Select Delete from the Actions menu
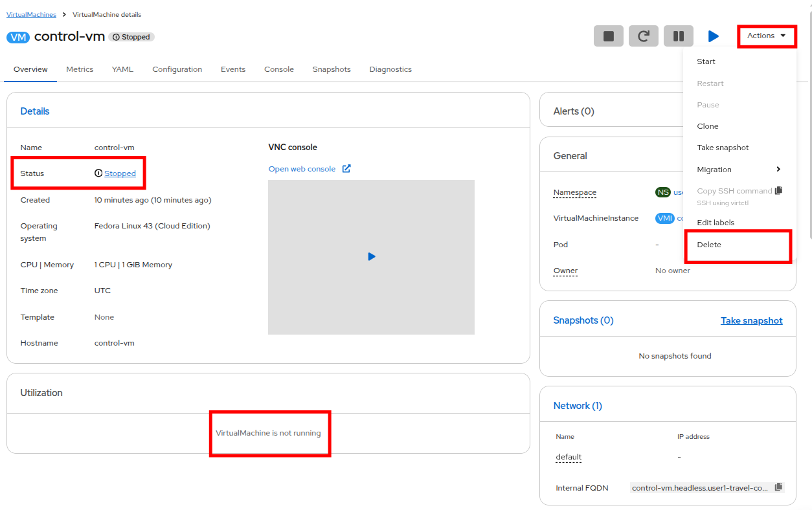 click(709, 245)
